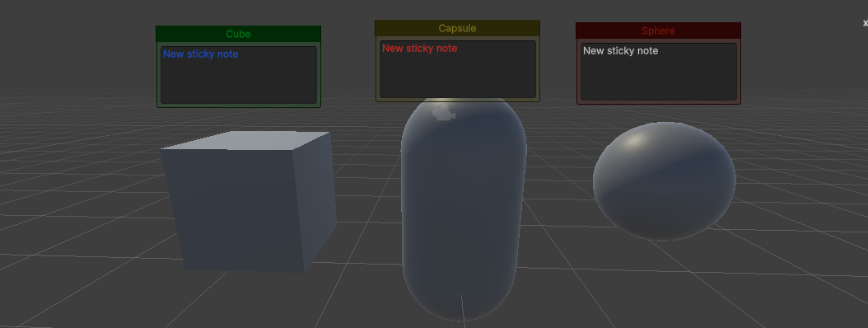Click the rounded bottom end of the capsule
868x328 pixels.
(x=460, y=297)
